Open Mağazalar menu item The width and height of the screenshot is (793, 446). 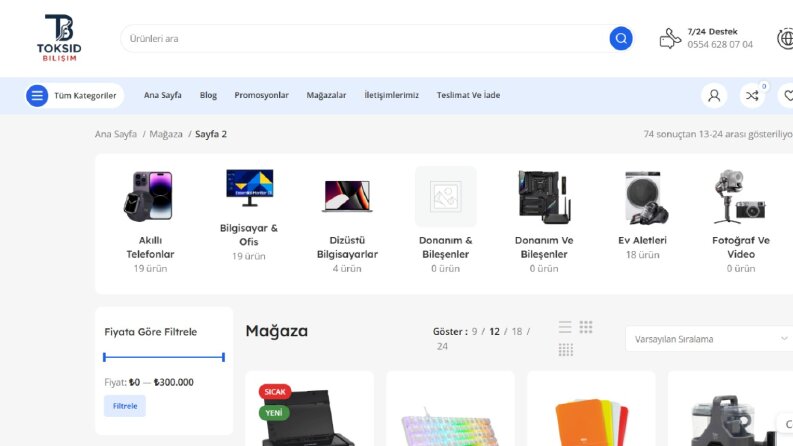[x=326, y=95]
